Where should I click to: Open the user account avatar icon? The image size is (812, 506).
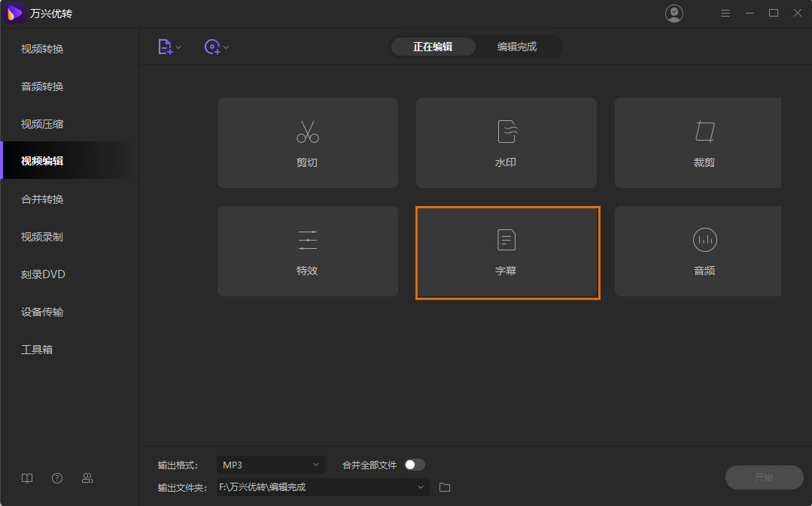point(674,14)
